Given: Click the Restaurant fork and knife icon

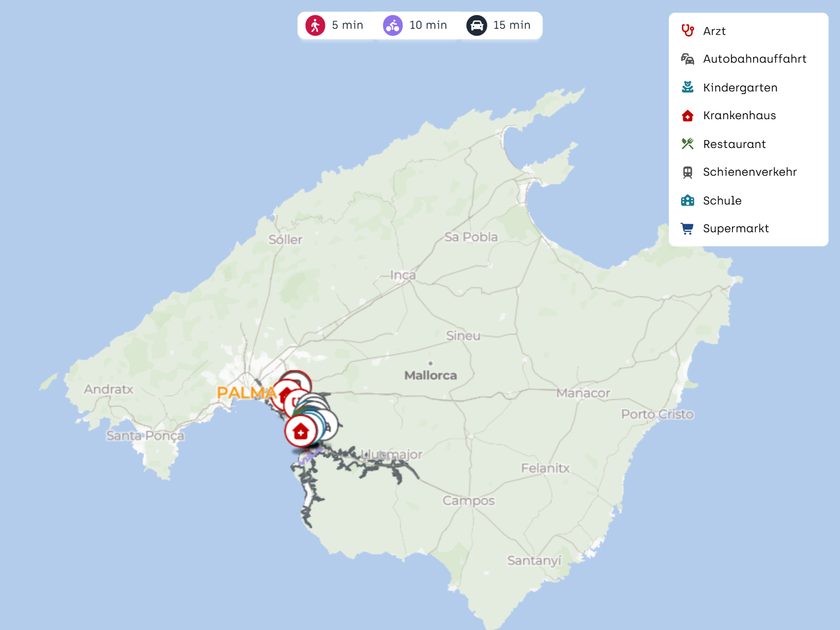Looking at the screenshot, I should (x=687, y=144).
